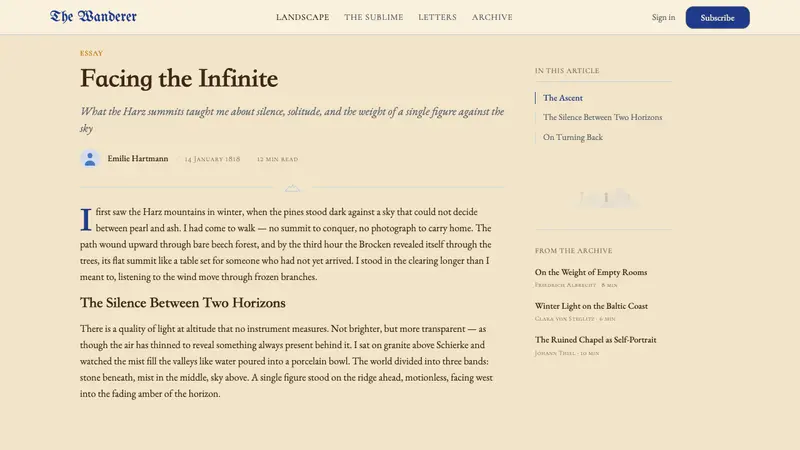Click the Subscribe button
800x450 pixels.
pyautogui.click(x=717, y=17)
